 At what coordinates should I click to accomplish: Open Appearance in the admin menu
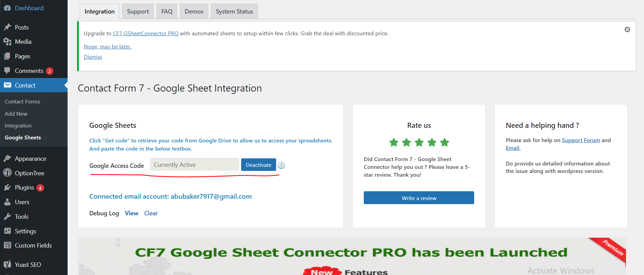[x=31, y=158]
